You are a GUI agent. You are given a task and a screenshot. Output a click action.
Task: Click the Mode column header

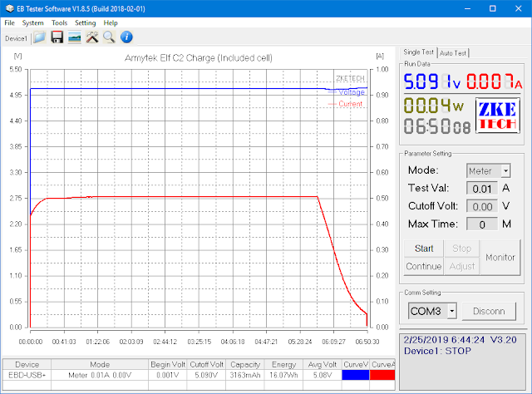pos(100,364)
